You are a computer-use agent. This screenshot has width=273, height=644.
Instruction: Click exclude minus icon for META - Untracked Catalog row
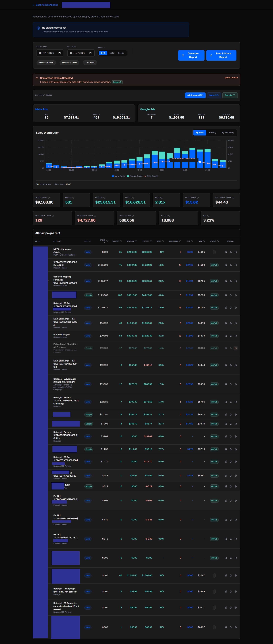(x=236, y=252)
